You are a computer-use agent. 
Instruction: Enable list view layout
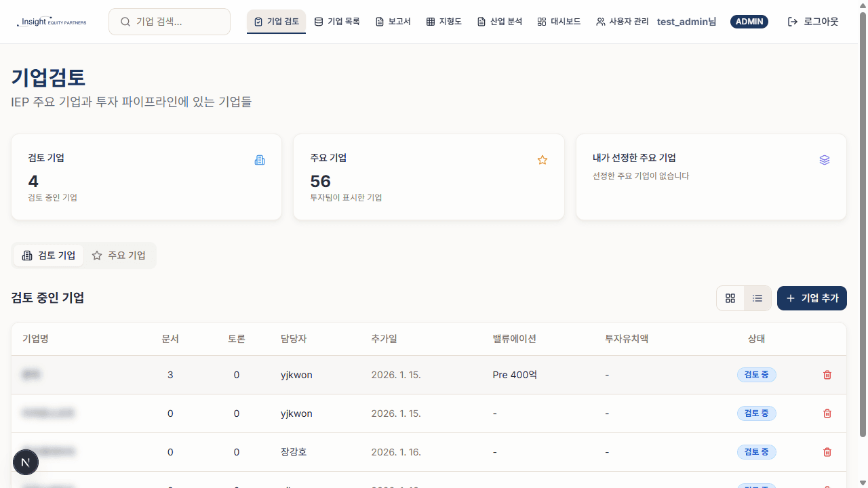coord(757,298)
